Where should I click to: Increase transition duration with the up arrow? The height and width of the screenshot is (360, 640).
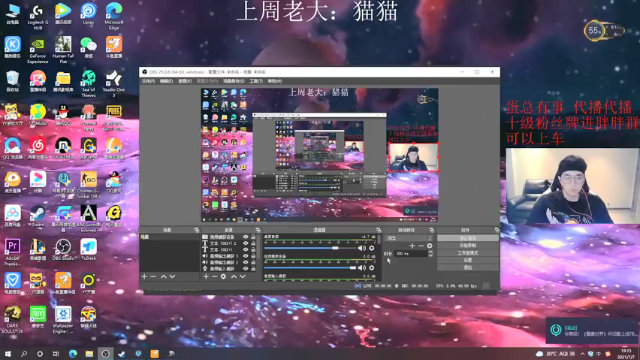point(430,252)
